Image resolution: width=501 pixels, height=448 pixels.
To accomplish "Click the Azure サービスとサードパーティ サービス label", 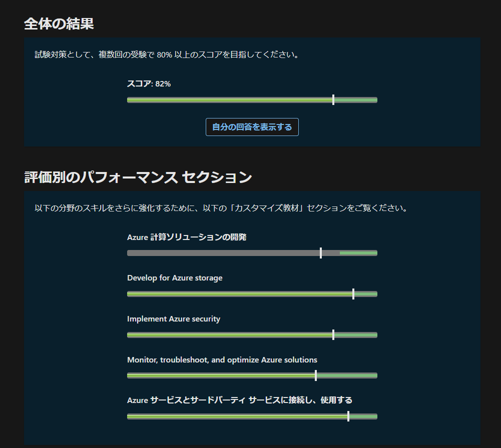I will [240, 400].
